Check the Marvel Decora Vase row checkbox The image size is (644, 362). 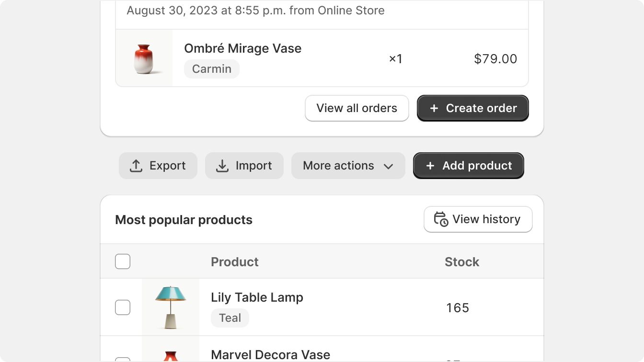tap(123, 359)
